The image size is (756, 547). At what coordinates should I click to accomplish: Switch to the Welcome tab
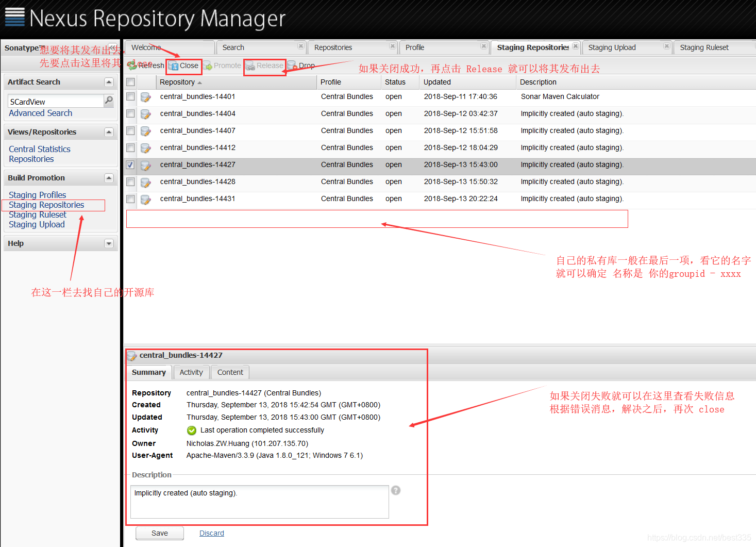[170, 47]
